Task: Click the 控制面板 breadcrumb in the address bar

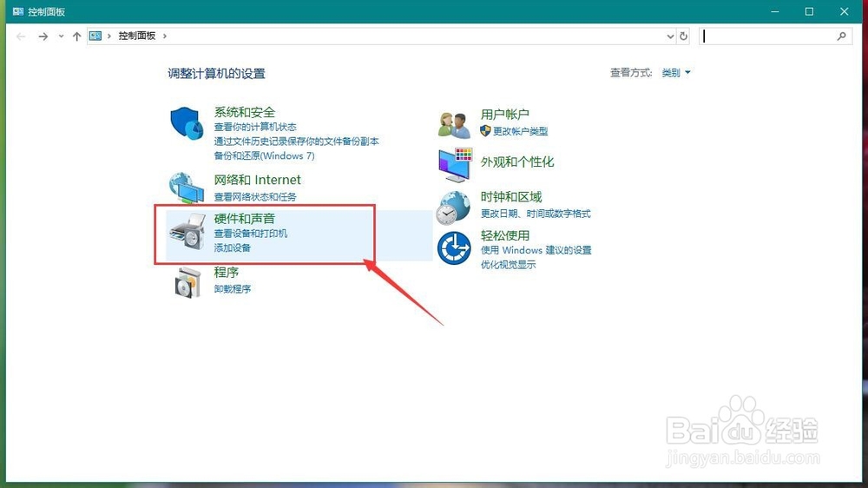Action: tap(137, 36)
